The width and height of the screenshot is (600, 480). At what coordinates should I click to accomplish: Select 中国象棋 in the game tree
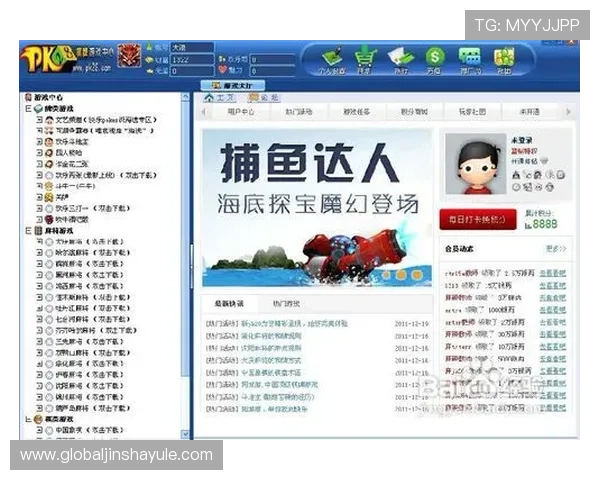tap(68, 431)
